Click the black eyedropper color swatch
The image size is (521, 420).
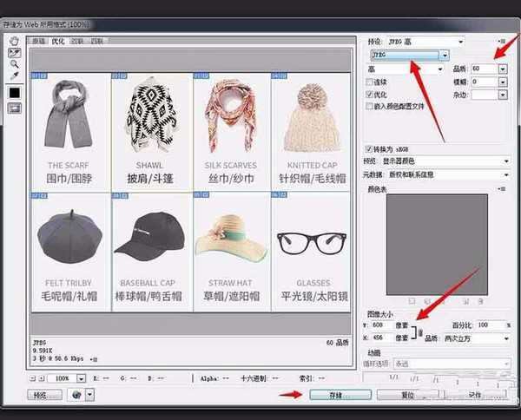point(14,92)
